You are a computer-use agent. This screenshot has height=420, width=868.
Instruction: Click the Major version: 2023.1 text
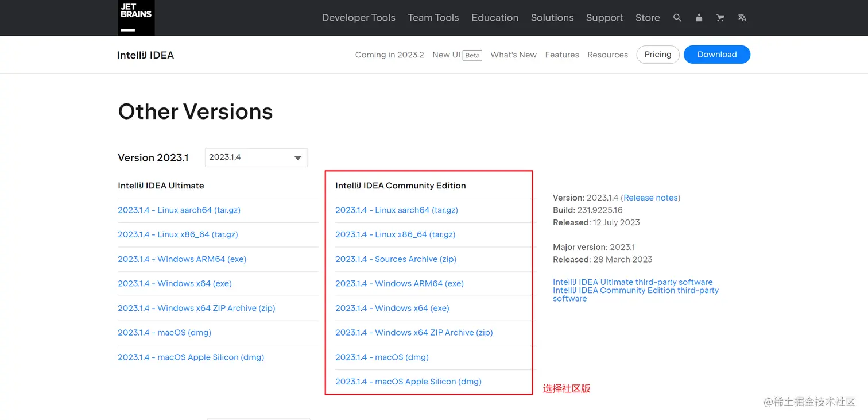coord(594,247)
